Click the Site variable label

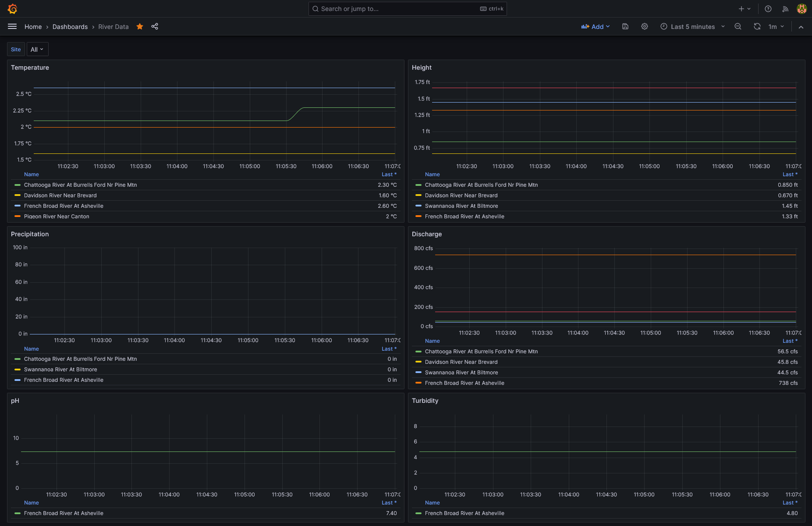(x=16, y=50)
